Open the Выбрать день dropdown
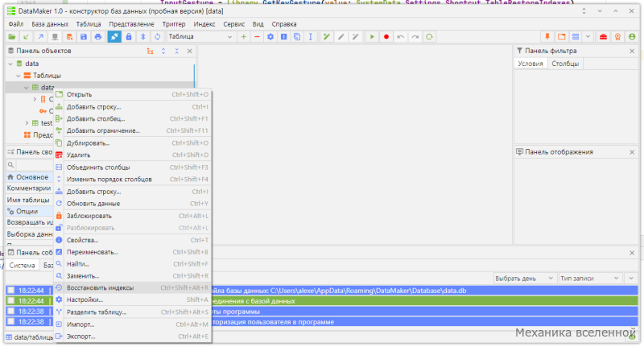 525,279
